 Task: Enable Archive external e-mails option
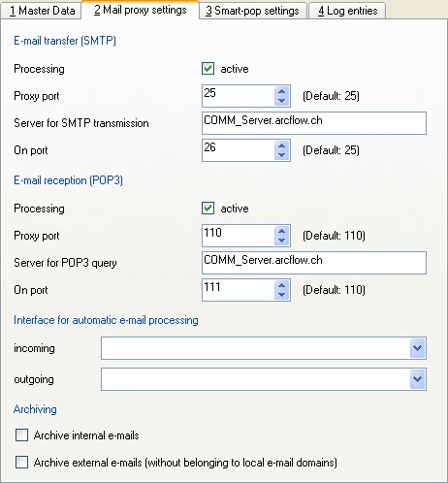point(21,463)
